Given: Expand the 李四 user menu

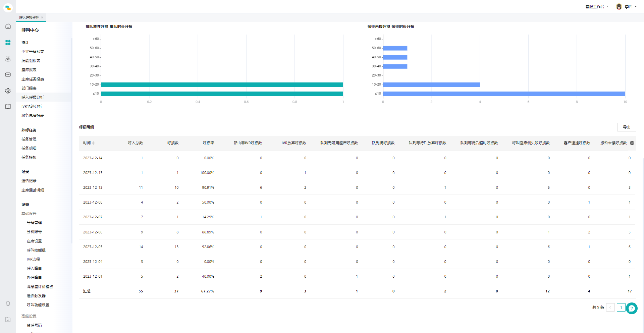Looking at the screenshot, I should click(631, 7).
